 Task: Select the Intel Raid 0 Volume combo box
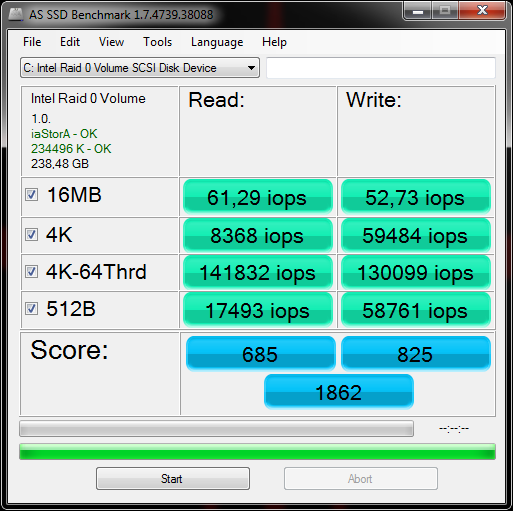pyautogui.click(x=140, y=68)
